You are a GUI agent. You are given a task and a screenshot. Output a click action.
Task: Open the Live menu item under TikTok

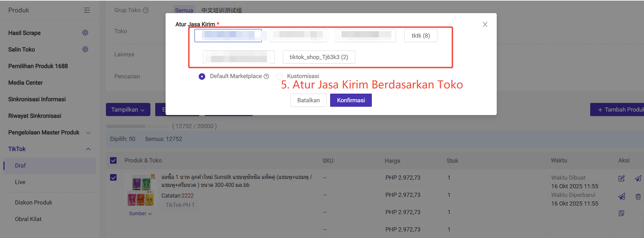tap(20, 182)
